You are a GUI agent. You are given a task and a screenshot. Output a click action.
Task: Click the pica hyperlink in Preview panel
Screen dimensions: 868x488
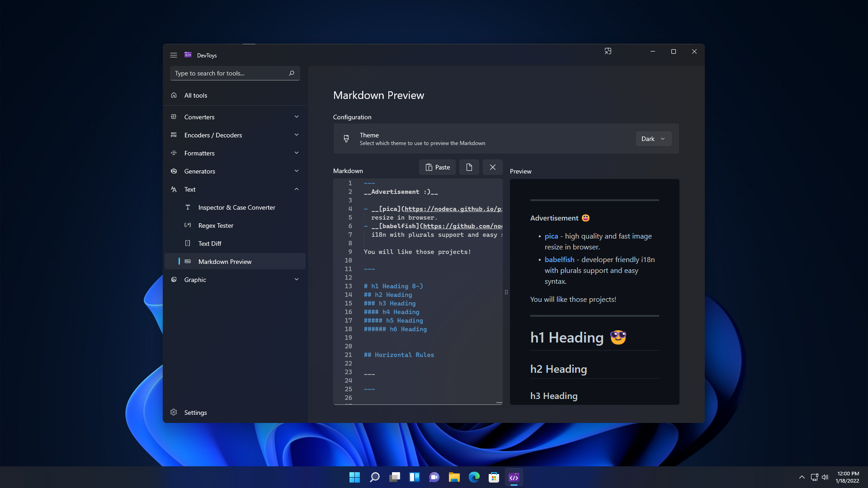click(551, 236)
